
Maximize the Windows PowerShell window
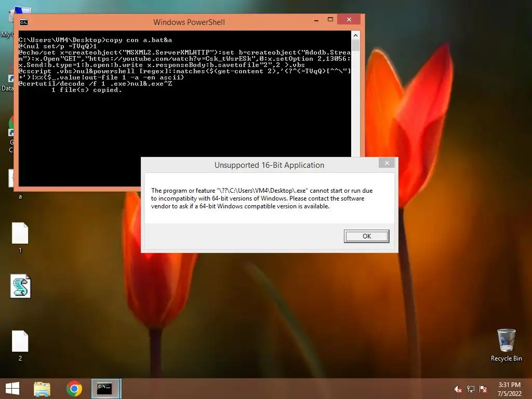coord(330,20)
